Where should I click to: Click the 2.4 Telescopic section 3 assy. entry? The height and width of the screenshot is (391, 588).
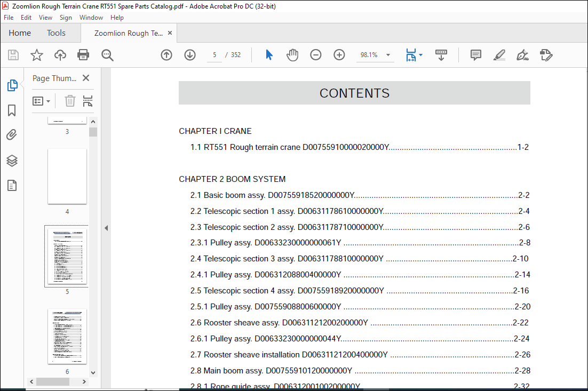click(x=359, y=259)
